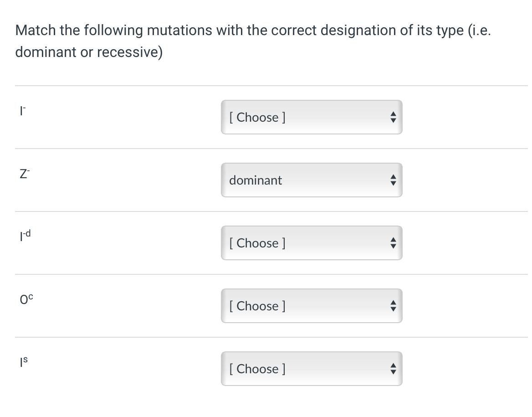Open the dropdown for the I⁻ᵈ mutation
Viewport: 532px width, 417px height.
312,243
